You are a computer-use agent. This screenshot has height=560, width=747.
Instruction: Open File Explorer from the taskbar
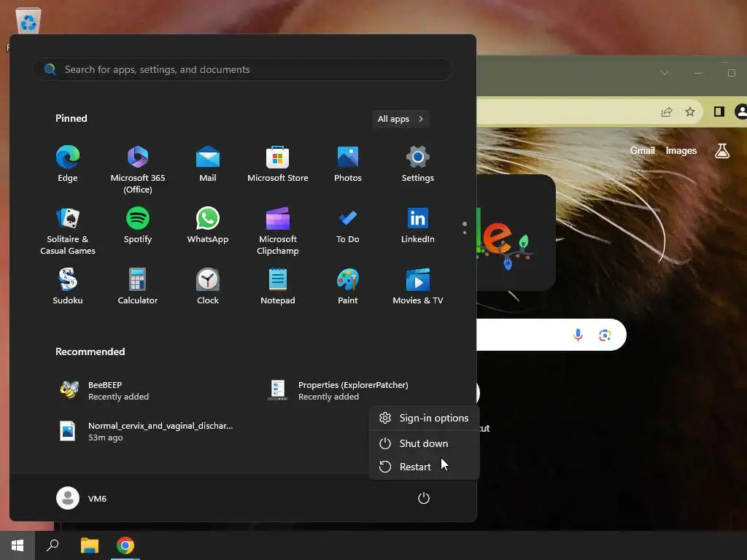pos(90,545)
